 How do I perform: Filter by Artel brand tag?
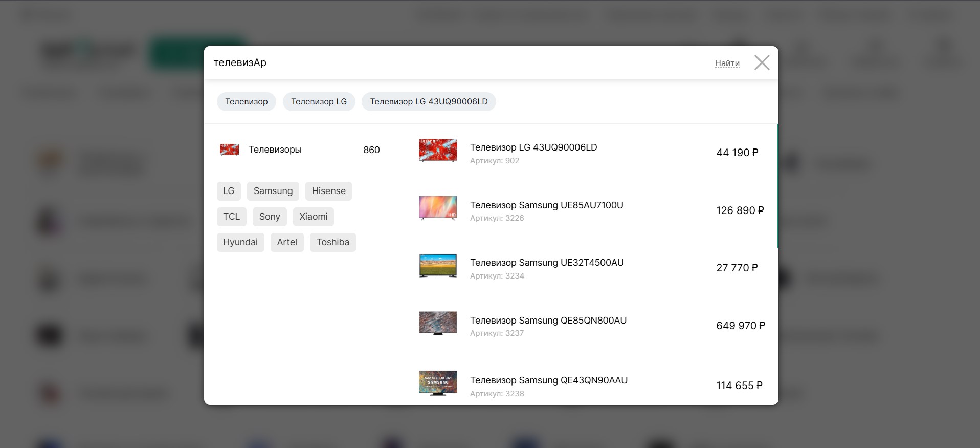coord(287,242)
